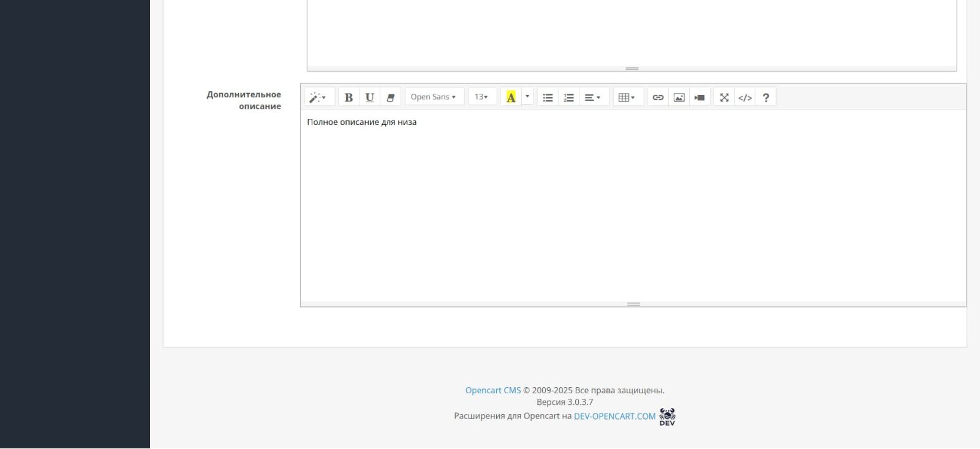Insert an unordered bullet list
980x449 pixels.
548,97
